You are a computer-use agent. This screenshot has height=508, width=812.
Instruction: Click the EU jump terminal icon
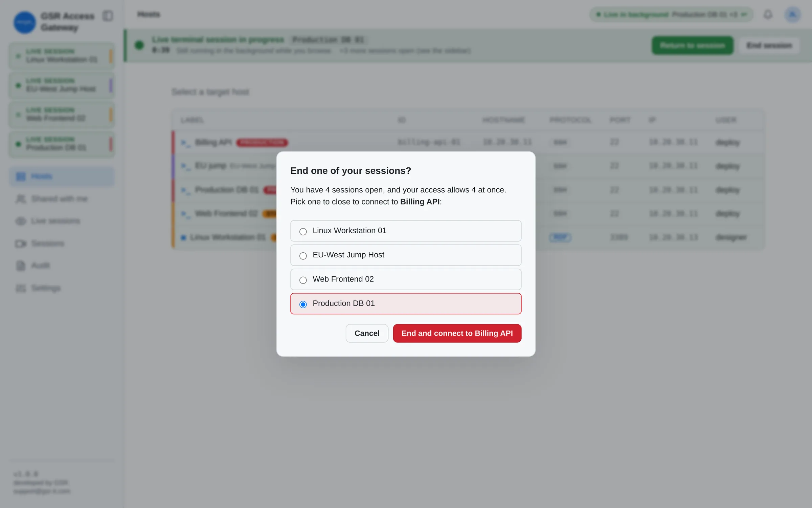(186, 166)
